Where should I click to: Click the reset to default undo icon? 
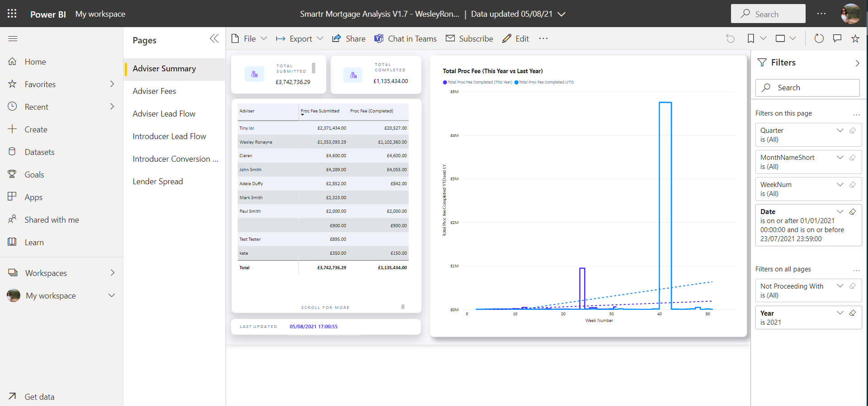point(730,39)
